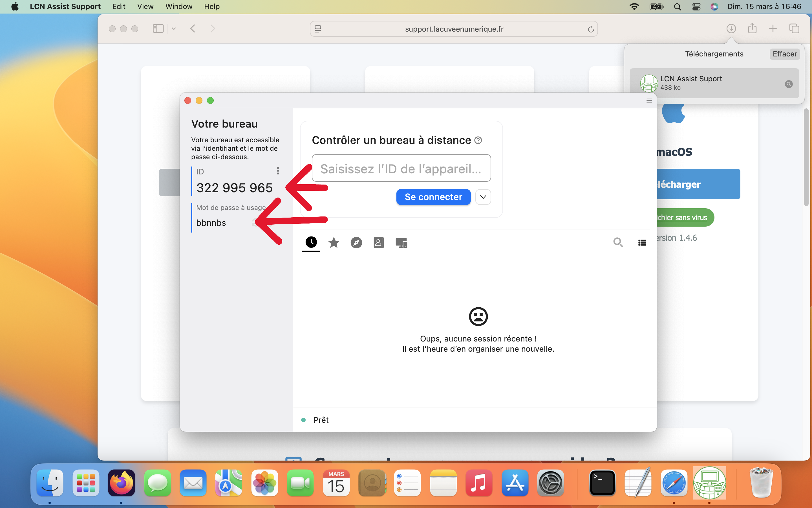Open Finder from the Dock
The height and width of the screenshot is (508, 812).
click(x=50, y=483)
